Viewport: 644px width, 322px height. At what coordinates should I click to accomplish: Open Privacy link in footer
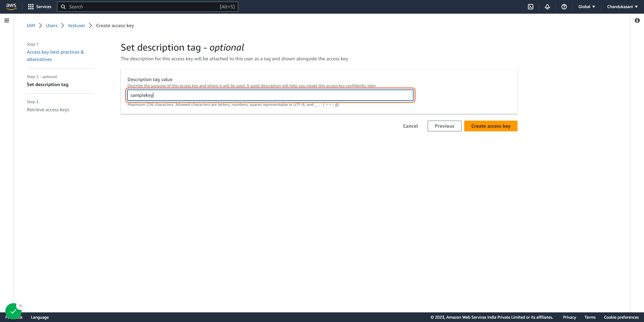pyautogui.click(x=570, y=317)
